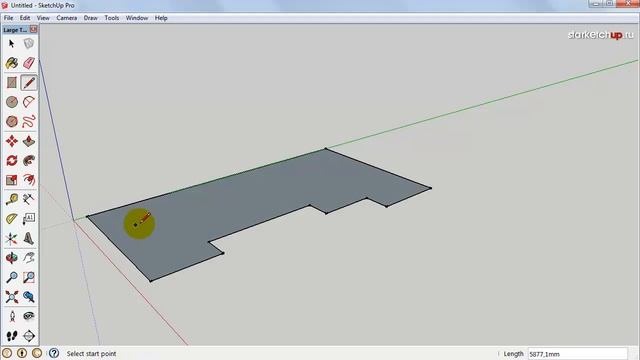Click the status bar person credits icon

click(22, 353)
